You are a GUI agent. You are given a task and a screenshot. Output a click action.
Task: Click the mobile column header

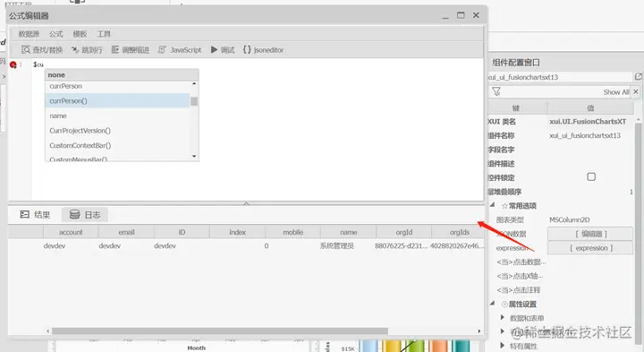click(292, 232)
